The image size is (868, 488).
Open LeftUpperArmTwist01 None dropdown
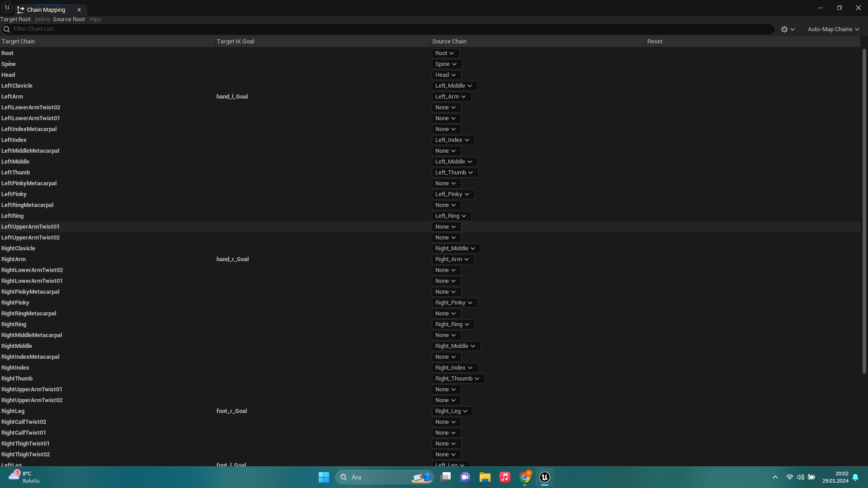446,227
